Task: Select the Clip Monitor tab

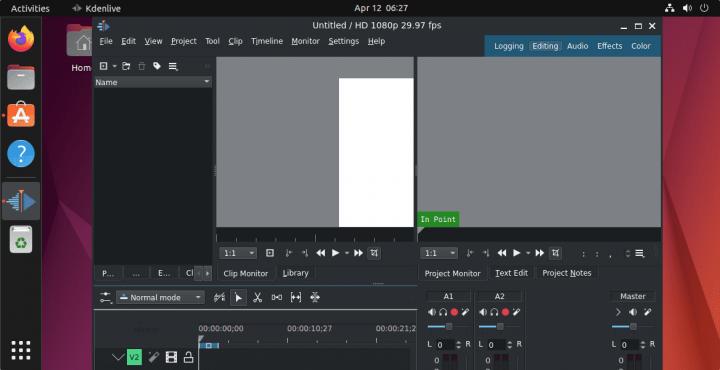Action: point(246,273)
